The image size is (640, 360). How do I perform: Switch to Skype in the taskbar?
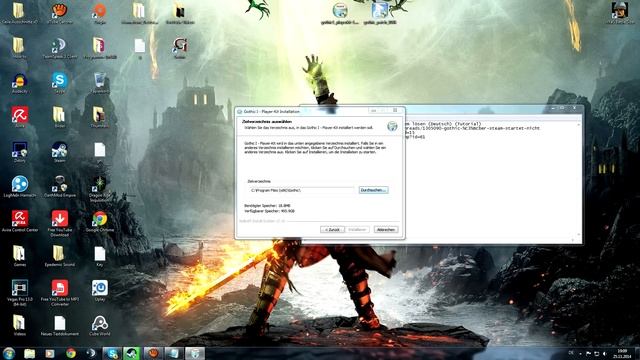coord(111,353)
